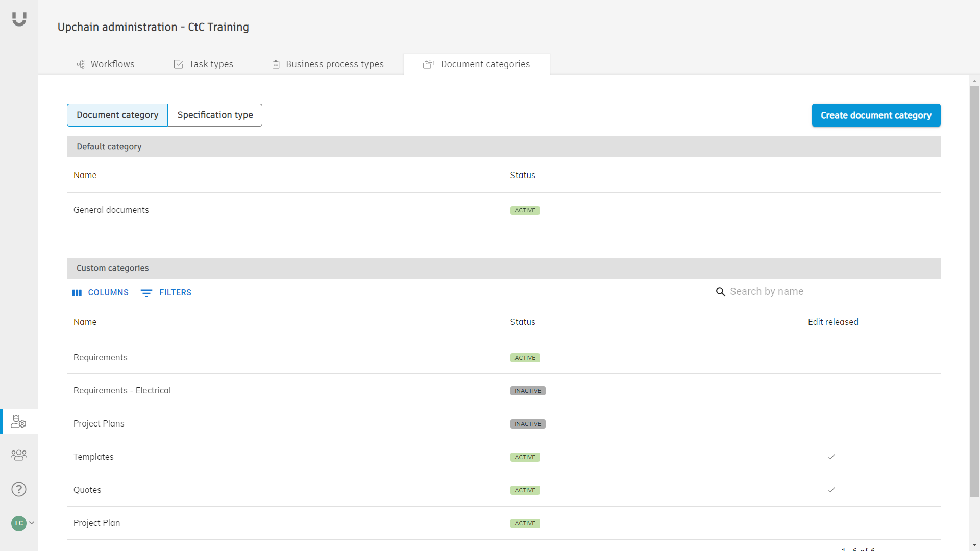The image size is (980, 551).
Task: Select the Document category button
Action: click(x=117, y=115)
